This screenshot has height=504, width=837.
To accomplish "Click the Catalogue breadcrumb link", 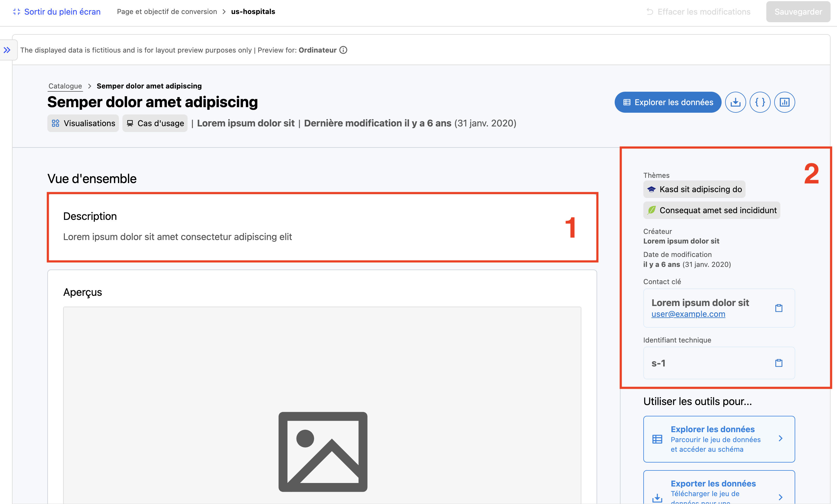I will tap(65, 86).
